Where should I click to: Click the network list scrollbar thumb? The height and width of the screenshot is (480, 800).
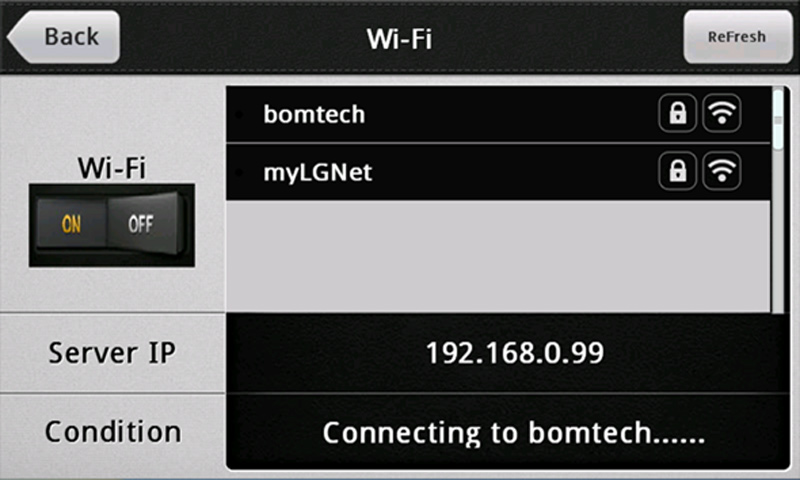[778, 119]
